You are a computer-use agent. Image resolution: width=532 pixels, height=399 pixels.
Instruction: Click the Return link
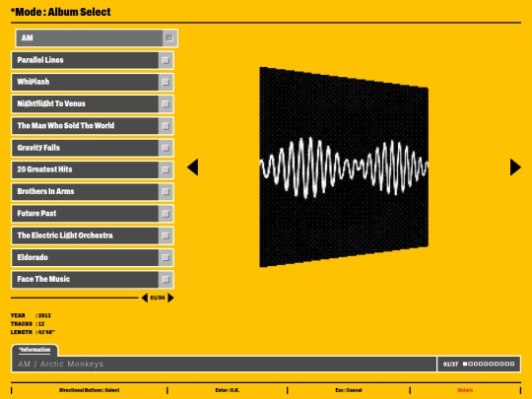465,390
